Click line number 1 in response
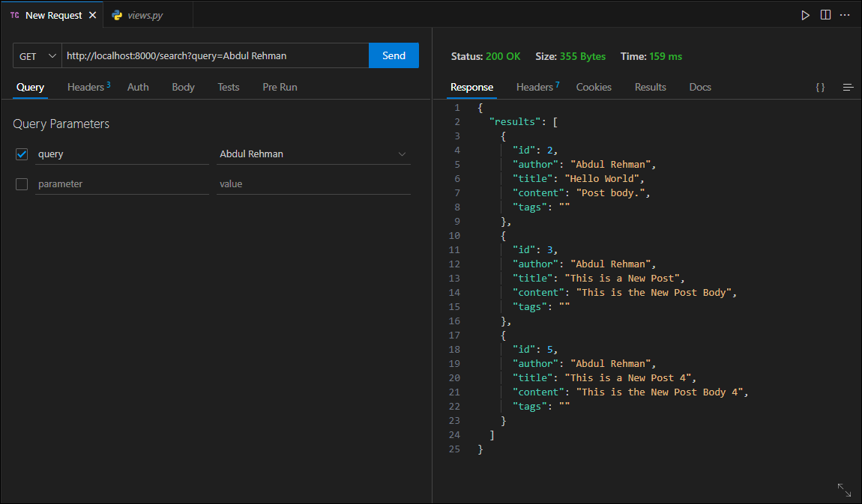 click(x=456, y=108)
